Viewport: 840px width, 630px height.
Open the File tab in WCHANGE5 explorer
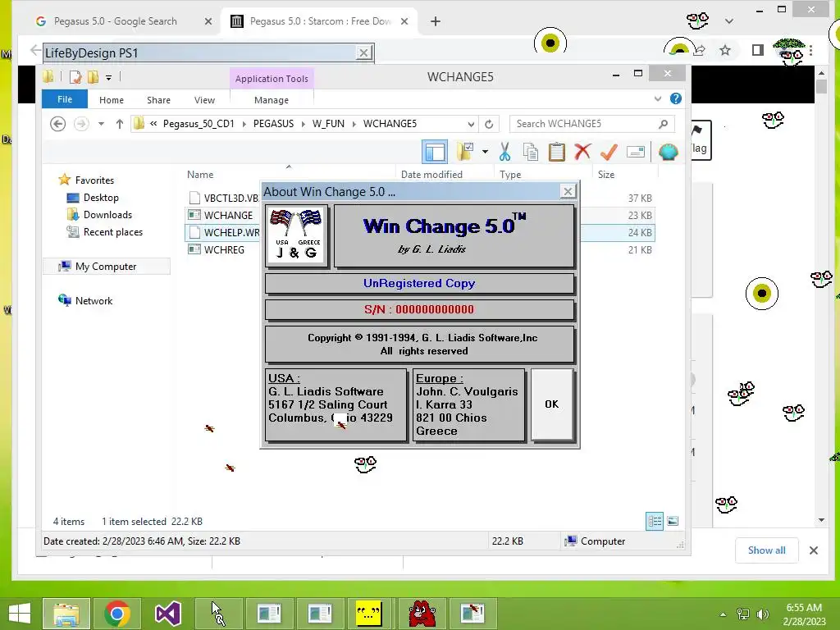click(65, 99)
